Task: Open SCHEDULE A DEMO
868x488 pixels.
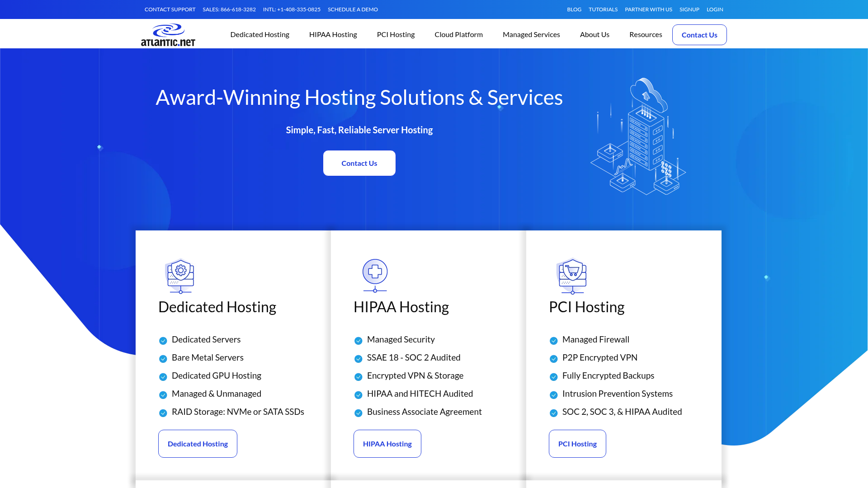Action: tap(353, 9)
